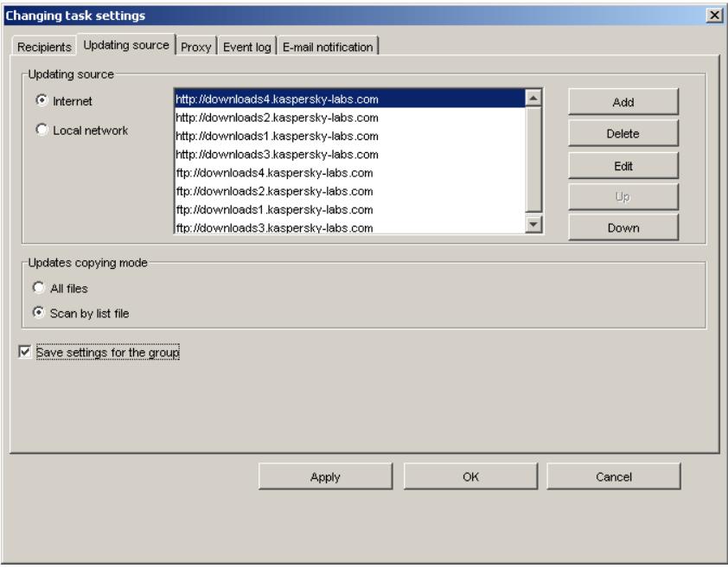Click the Apply button
Screen dimensions: 728x568
[325, 476]
